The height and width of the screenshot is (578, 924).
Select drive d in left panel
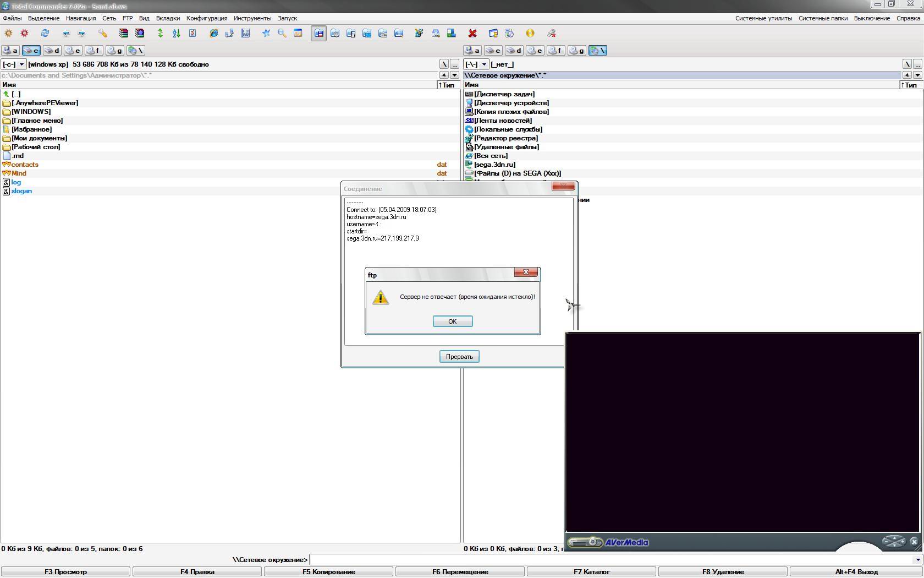point(52,50)
